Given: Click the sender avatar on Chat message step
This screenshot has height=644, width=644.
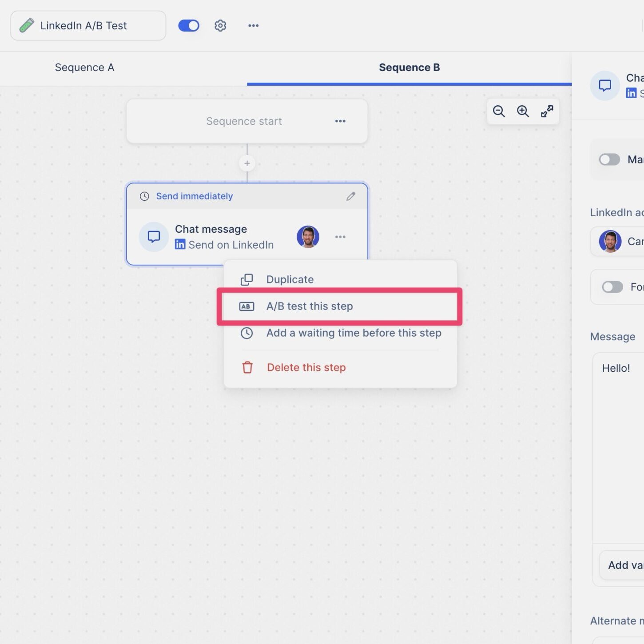Looking at the screenshot, I should click(x=308, y=237).
